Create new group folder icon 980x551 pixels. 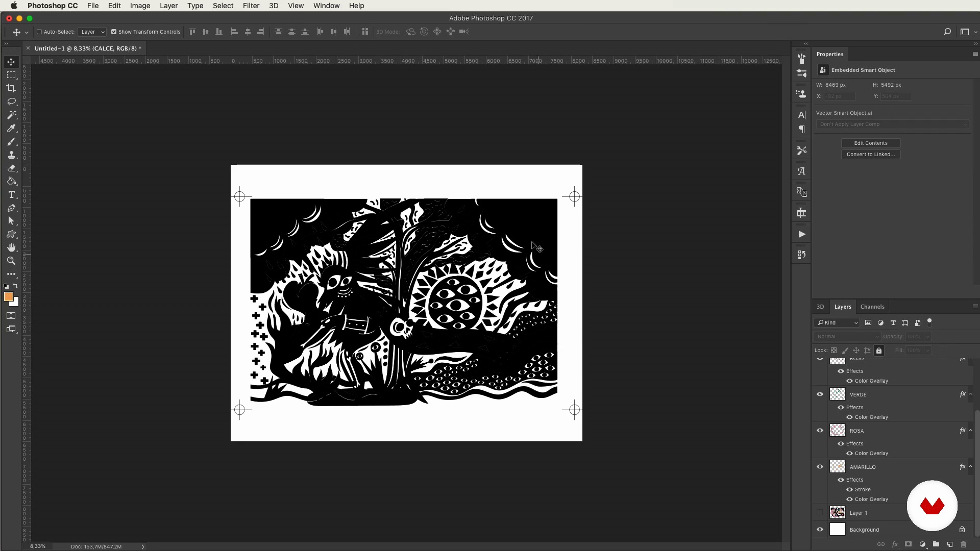[x=936, y=544]
